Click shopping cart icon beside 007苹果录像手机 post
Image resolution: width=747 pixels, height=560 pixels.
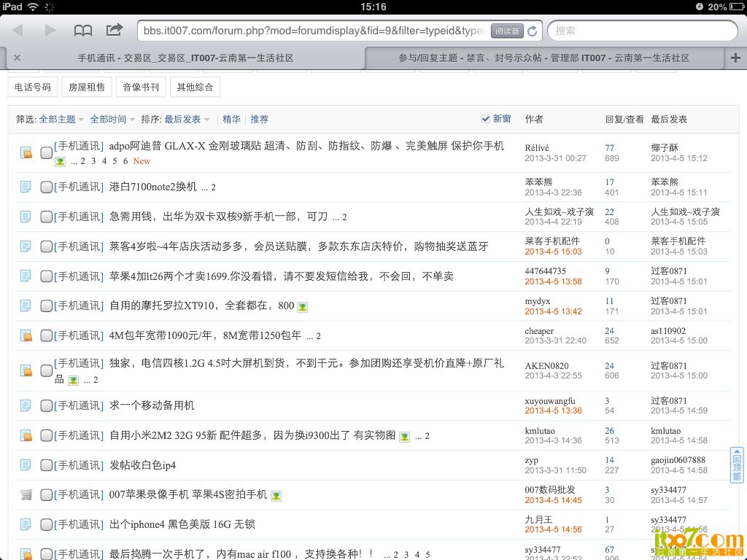point(26,495)
